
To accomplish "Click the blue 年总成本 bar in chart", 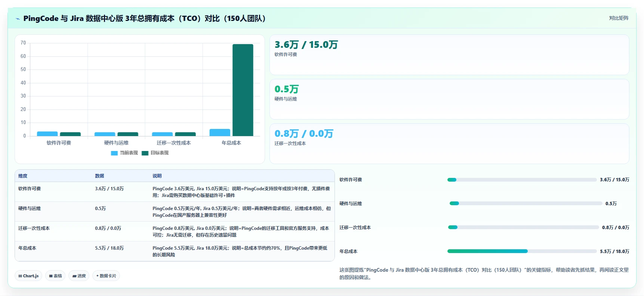I will pos(220,132).
